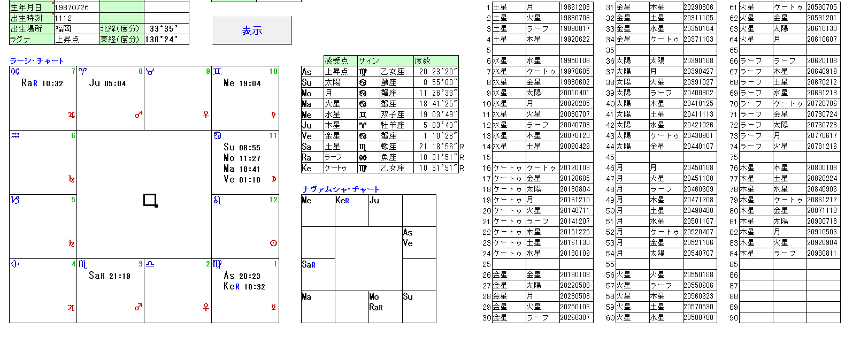Click the Libra sign icon in house 2
Screen dimensions: 868x351
click(x=150, y=264)
